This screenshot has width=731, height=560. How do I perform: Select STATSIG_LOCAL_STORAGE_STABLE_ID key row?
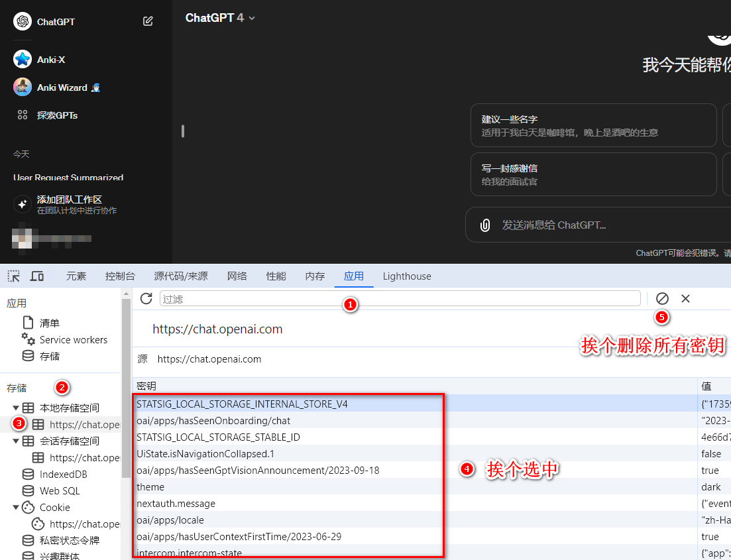click(415, 437)
